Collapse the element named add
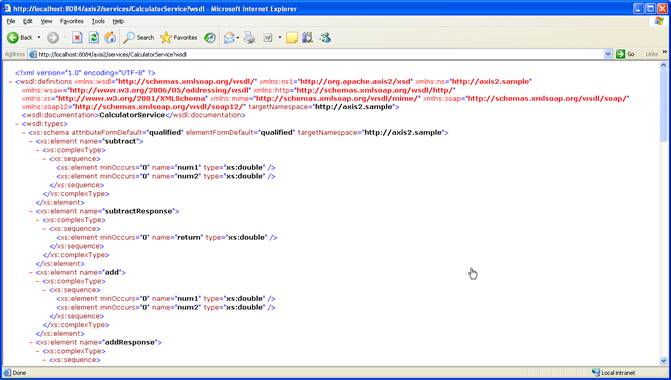This screenshot has height=380, width=671. (x=31, y=272)
